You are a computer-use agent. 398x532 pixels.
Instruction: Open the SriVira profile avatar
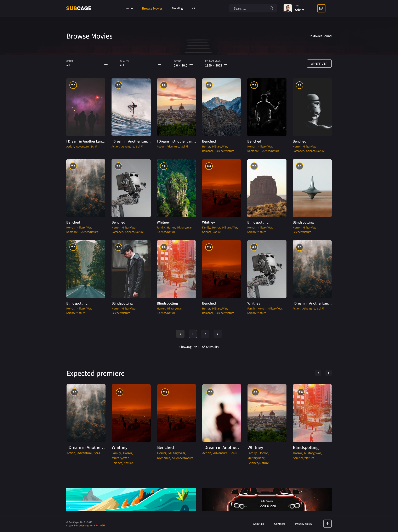pyautogui.click(x=288, y=8)
